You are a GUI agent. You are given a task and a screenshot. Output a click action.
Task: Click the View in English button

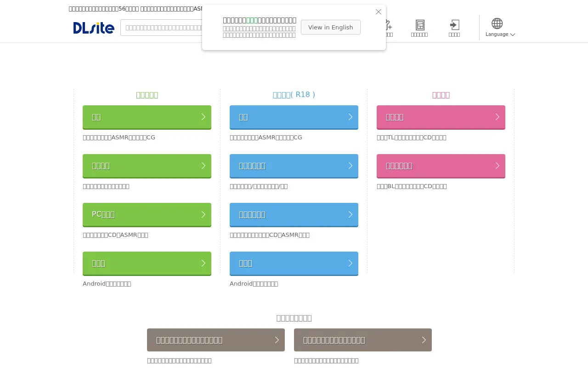coord(331,27)
